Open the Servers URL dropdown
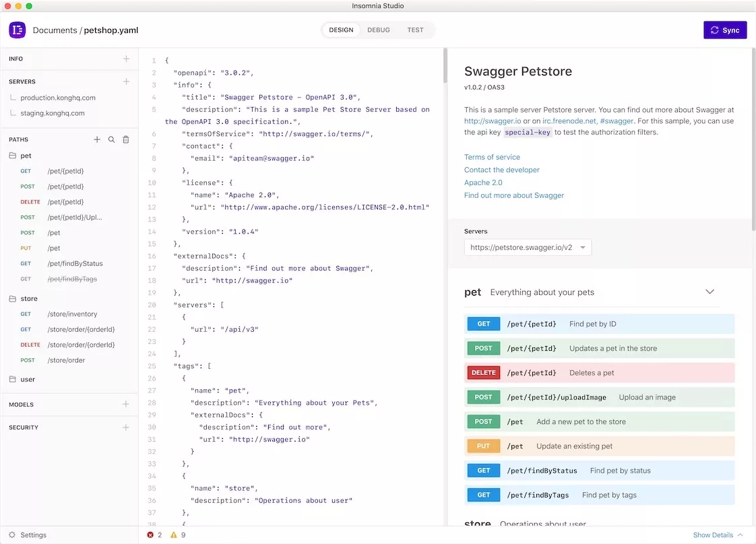 (x=528, y=247)
